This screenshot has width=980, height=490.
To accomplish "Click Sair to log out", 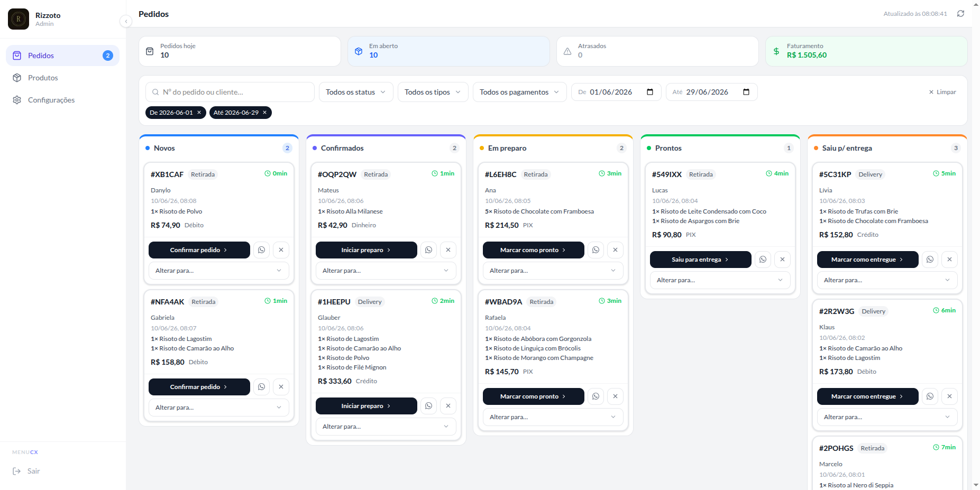I will point(26,471).
